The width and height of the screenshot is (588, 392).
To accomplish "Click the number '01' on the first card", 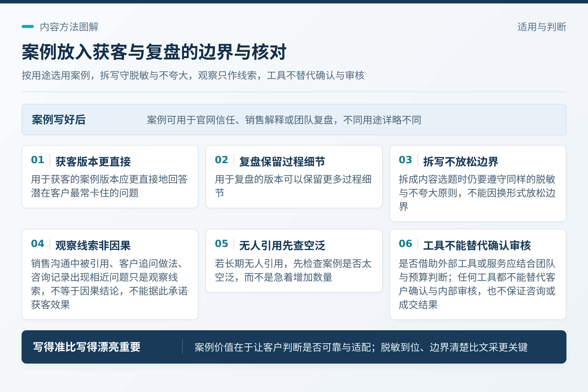I will (37, 160).
